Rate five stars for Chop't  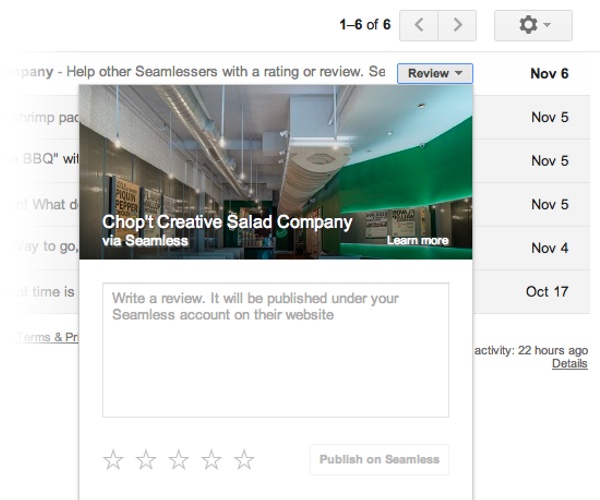244,460
